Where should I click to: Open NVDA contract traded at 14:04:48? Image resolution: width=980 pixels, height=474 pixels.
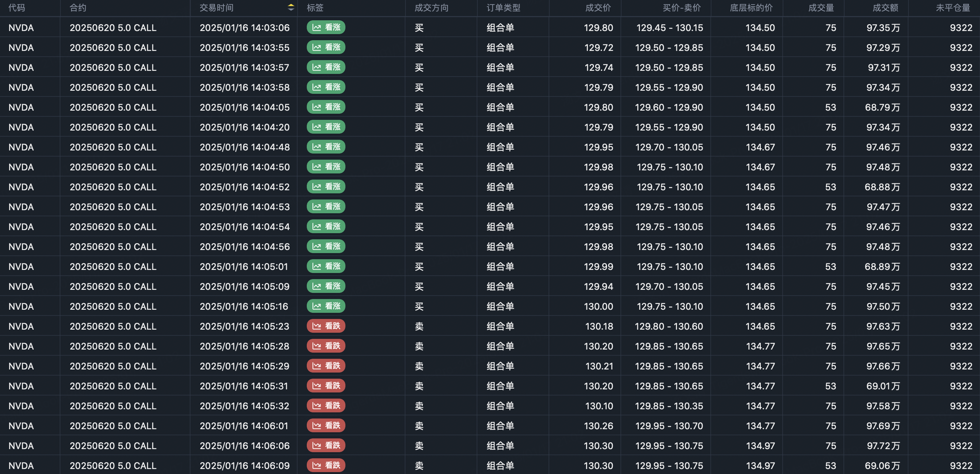(113, 147)
